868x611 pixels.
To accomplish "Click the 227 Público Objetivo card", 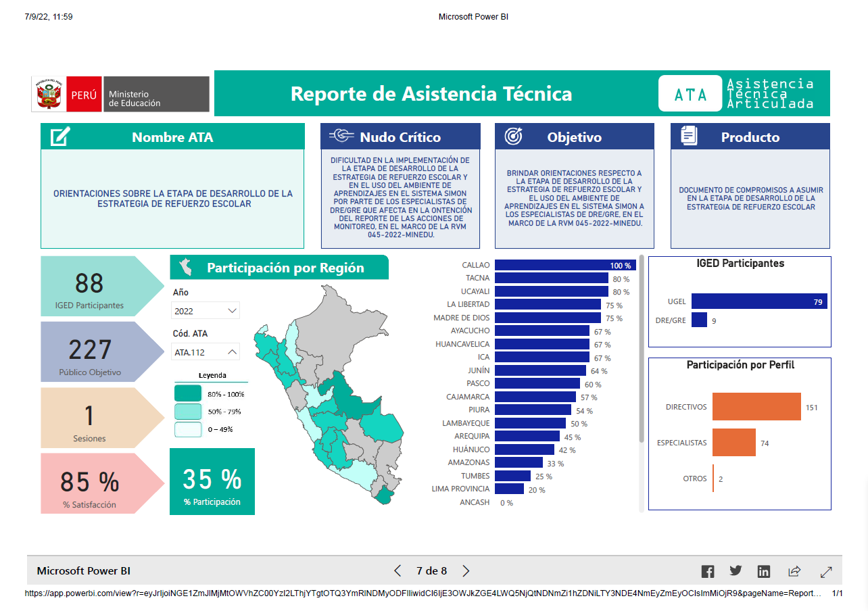I will (101, 351).
